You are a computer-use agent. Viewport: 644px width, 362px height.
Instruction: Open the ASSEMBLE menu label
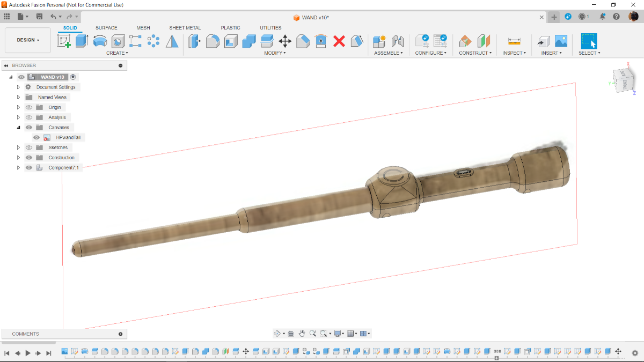pos(389,53)
